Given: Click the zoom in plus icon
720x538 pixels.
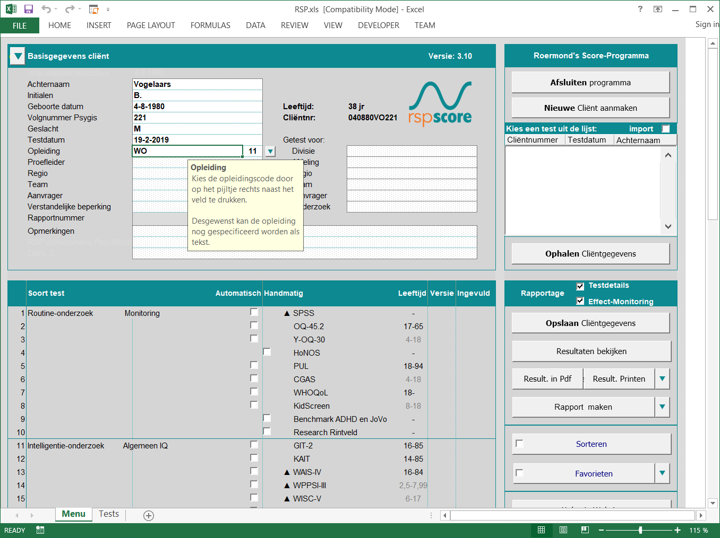Looking at the screenshot, I should point(678,530).
